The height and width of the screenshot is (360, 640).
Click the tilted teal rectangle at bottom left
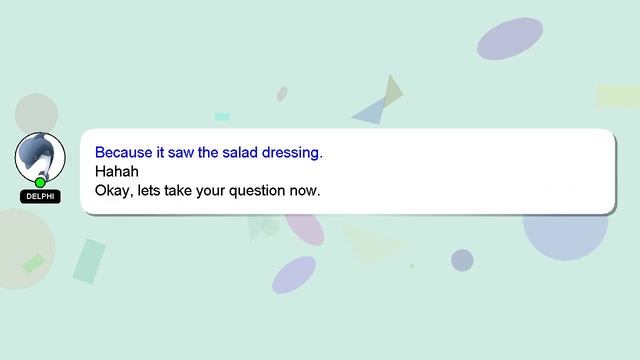[89, 262]
